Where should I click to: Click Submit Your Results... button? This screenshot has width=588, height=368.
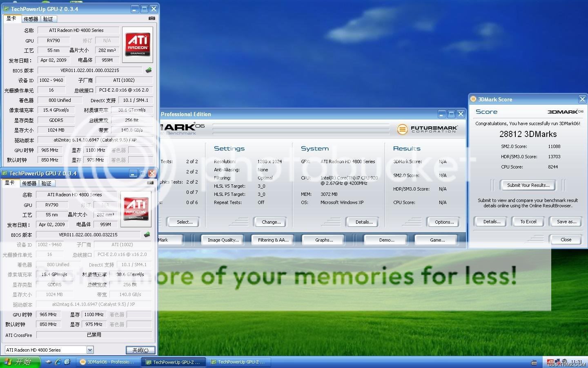click(x=528, y=185)
